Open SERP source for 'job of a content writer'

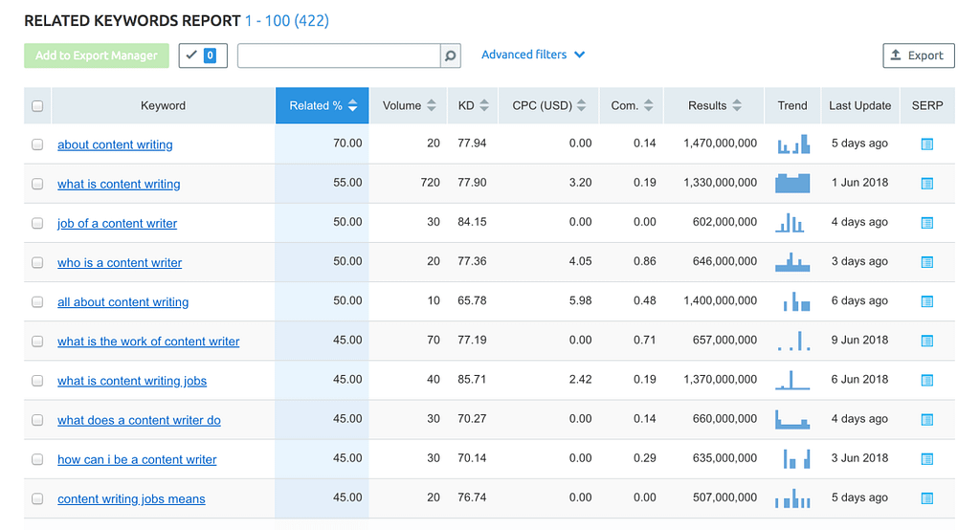point(926,223)
